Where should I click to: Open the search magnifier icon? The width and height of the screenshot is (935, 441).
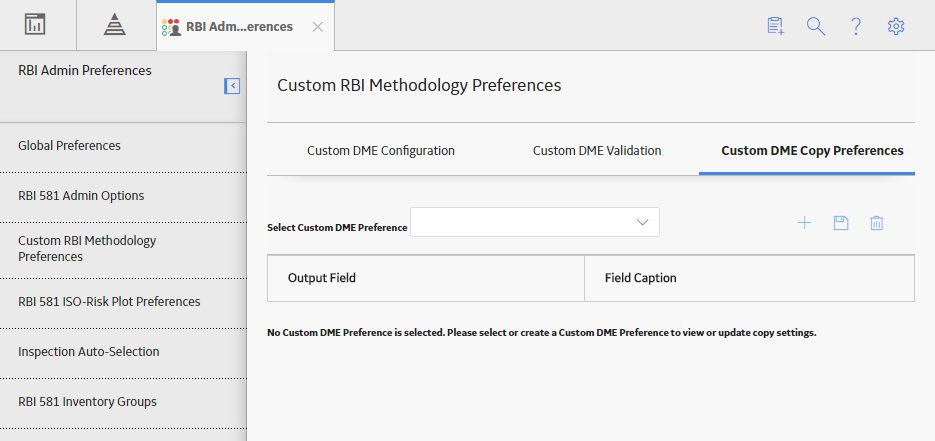click(816, 26)
